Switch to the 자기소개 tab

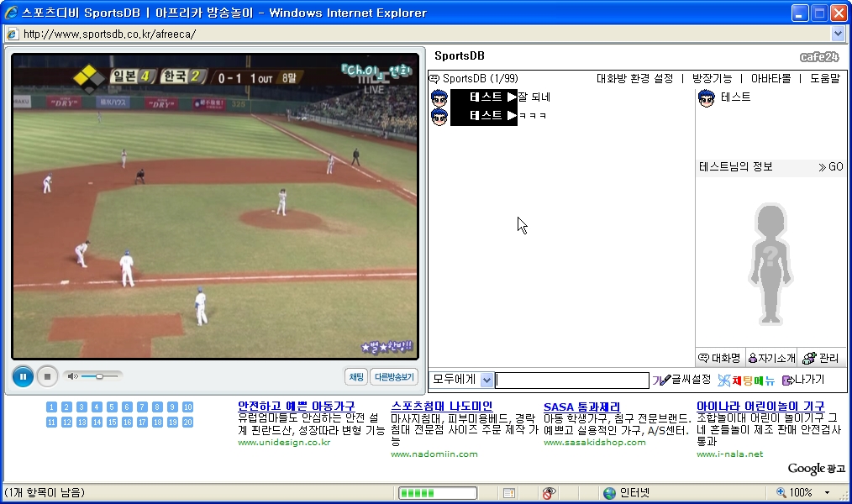coord(771,358)
